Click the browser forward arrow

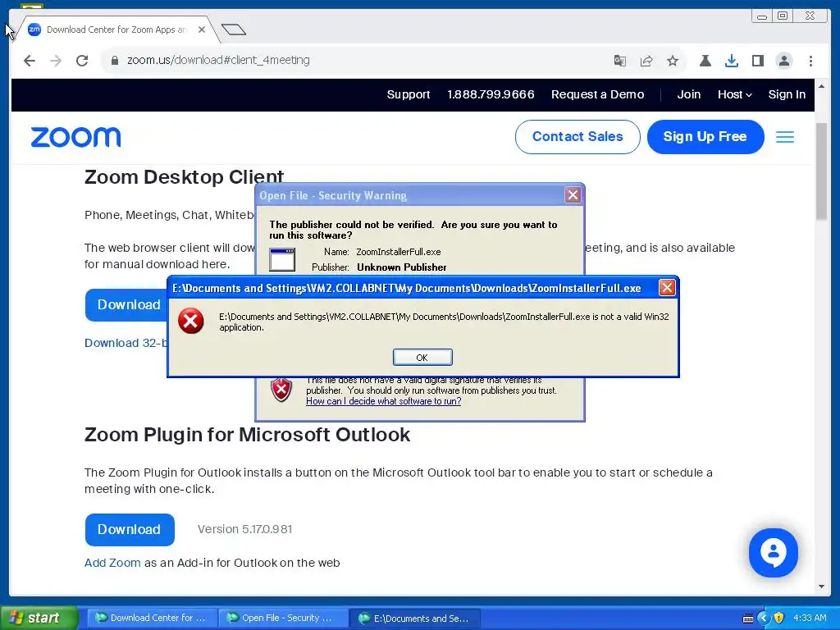click(x=56, y=61)
